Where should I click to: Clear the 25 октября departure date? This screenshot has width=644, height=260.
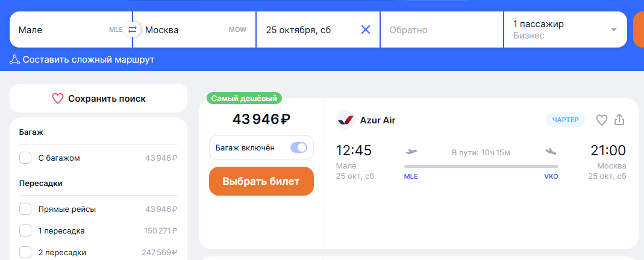(x=365, y=29)
